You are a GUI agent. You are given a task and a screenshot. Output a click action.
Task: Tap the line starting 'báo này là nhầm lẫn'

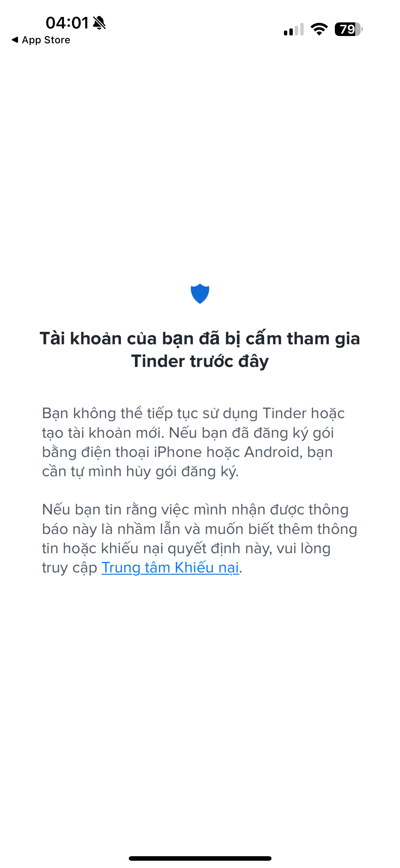(200, 529)
